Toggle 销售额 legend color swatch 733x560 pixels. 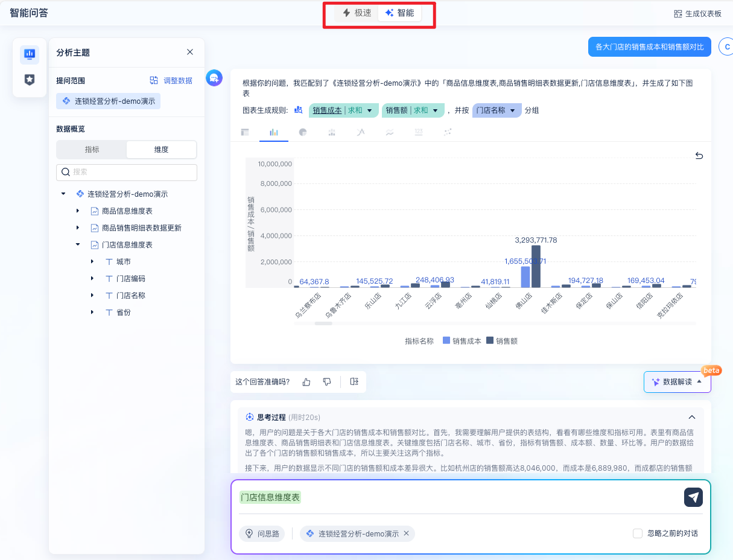click(x=490, y=341)
